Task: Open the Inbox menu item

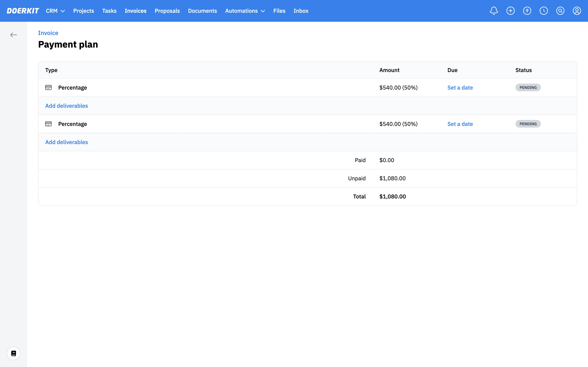Action: click(x=301, y=11)
